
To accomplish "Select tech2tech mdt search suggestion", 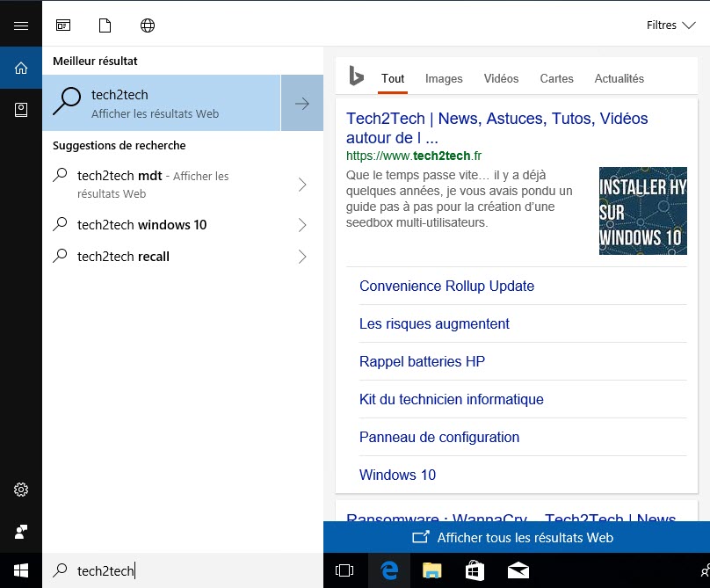I will [183, 185].
